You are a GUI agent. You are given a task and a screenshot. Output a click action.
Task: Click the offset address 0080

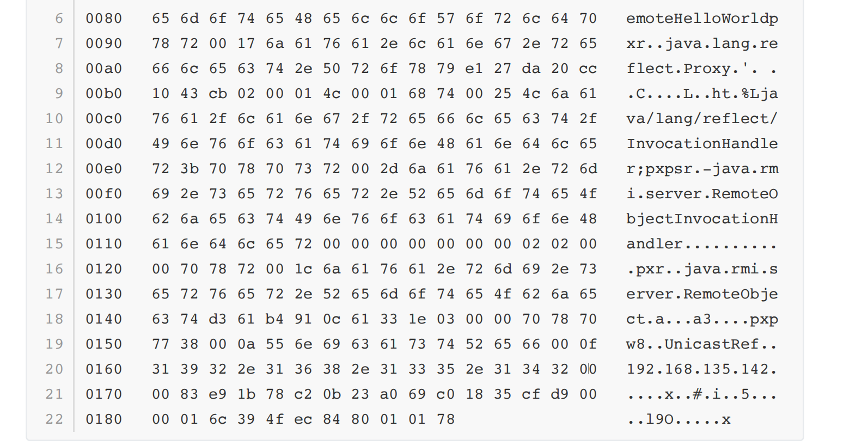coord(104,19)
